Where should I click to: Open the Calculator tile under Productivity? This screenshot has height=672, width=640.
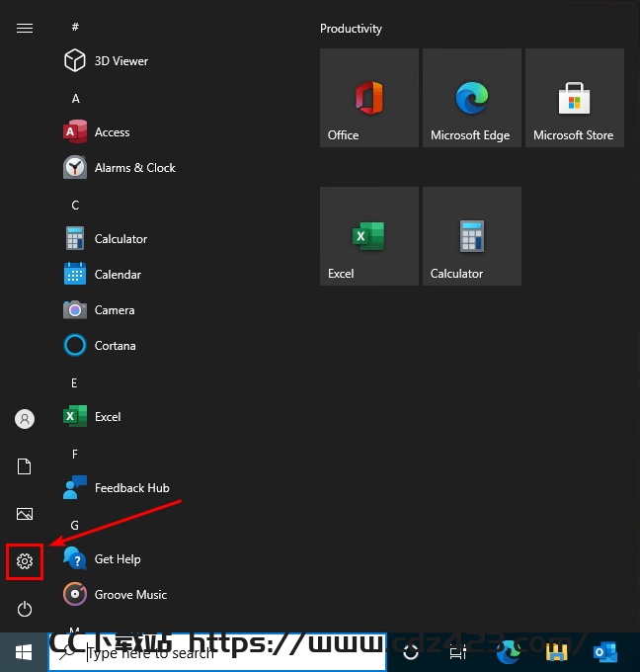(x=472, y=236)
